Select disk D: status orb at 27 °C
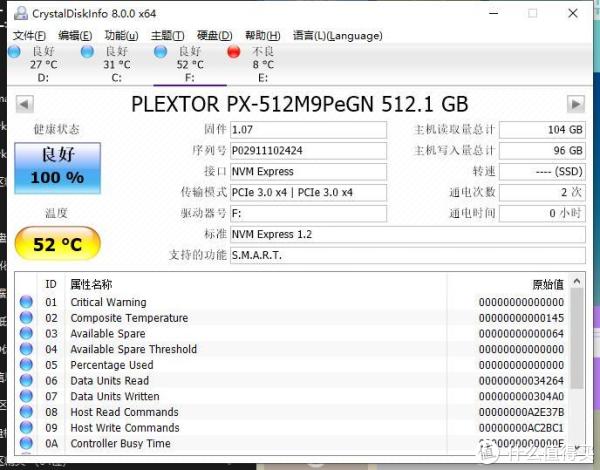This screenshot has width=600, height=470. click(x=15, y=52)
